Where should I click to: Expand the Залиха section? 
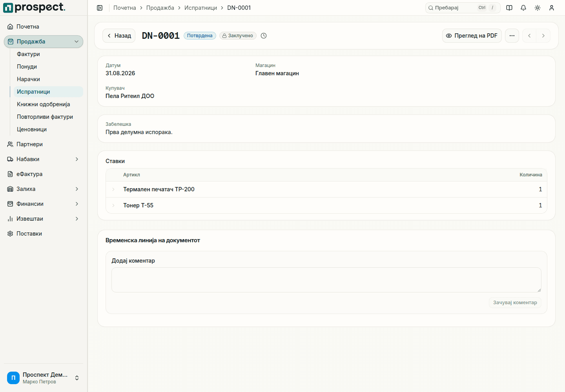click(44, 189)
